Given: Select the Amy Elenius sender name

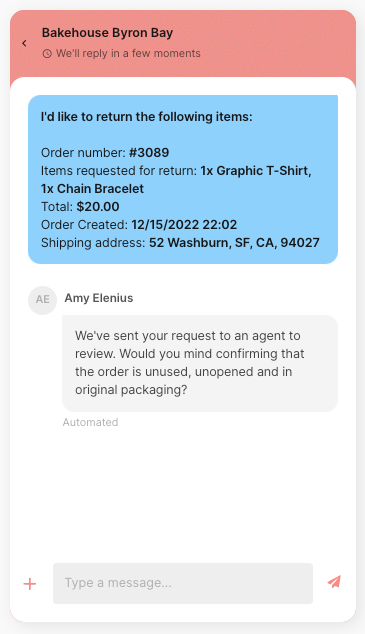Looking at the screenshot, I should point(99,298).
